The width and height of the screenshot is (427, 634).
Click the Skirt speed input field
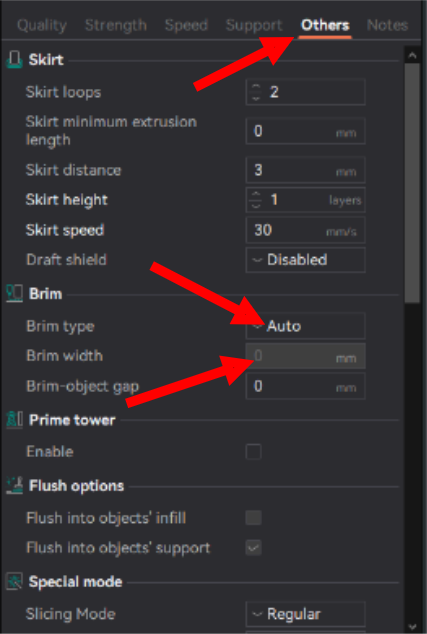pos(305,230)
